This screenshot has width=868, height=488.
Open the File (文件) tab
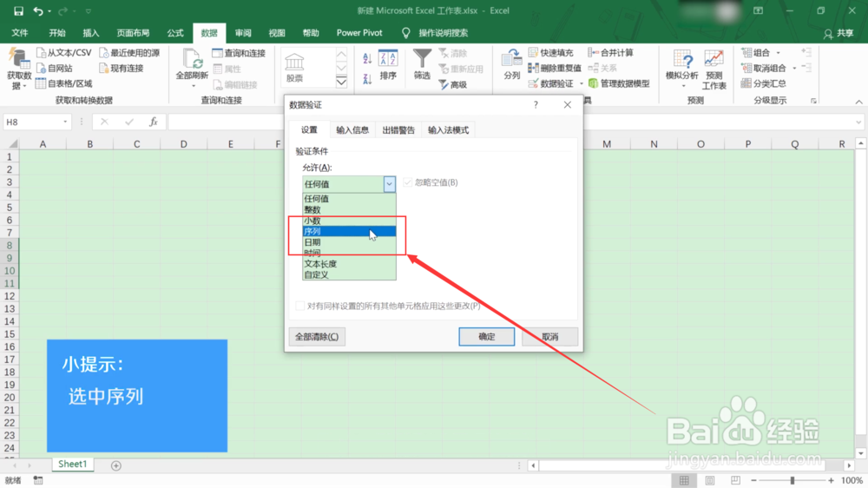click(19, 33)
